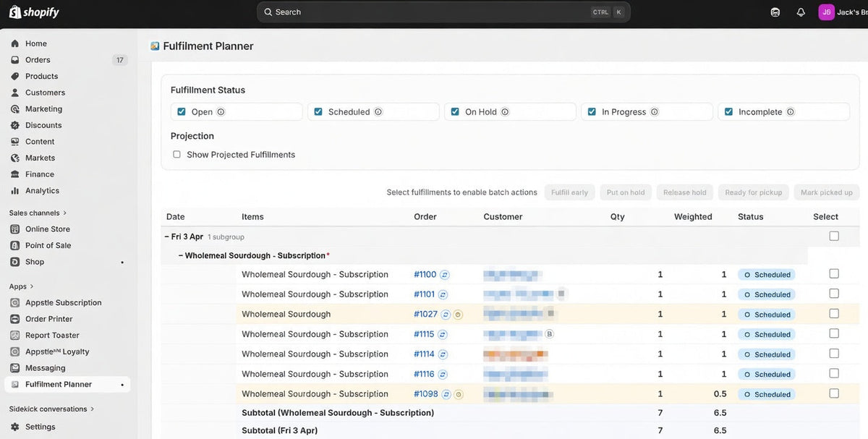Tick the select checkbox for order #1100
The width and height of the screenshot is (868, 439).
click(x=834, y=273)
